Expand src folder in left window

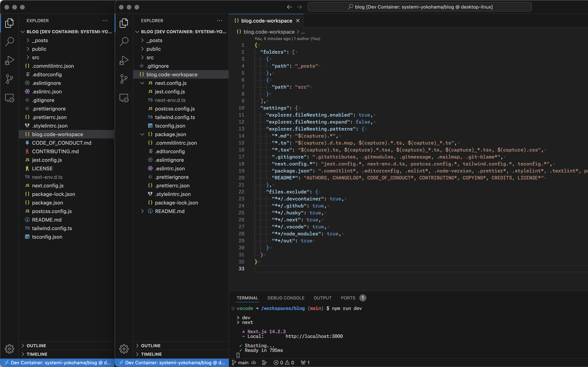66,57
